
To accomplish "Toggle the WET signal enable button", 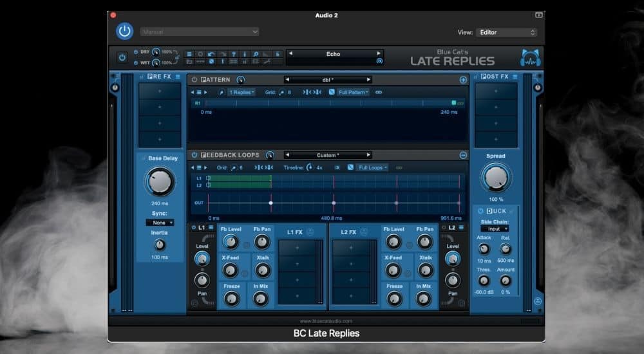I will pos(136,63).
